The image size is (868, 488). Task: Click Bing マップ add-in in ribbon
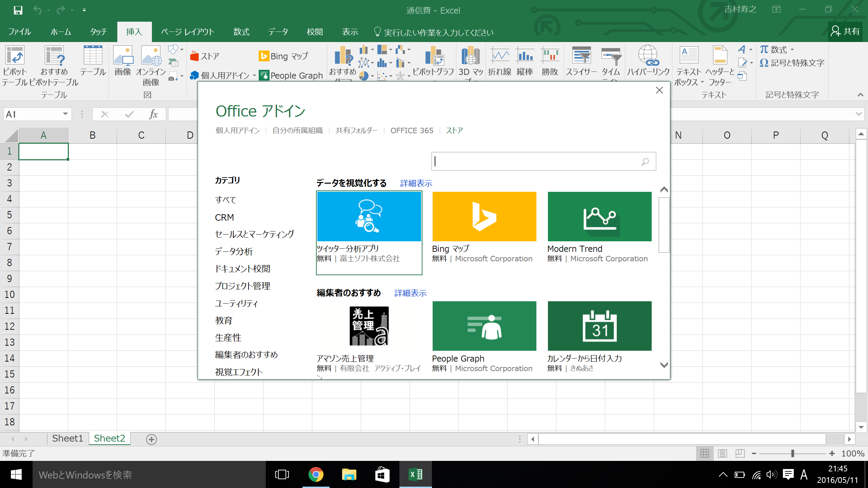(x=283, y=56)
